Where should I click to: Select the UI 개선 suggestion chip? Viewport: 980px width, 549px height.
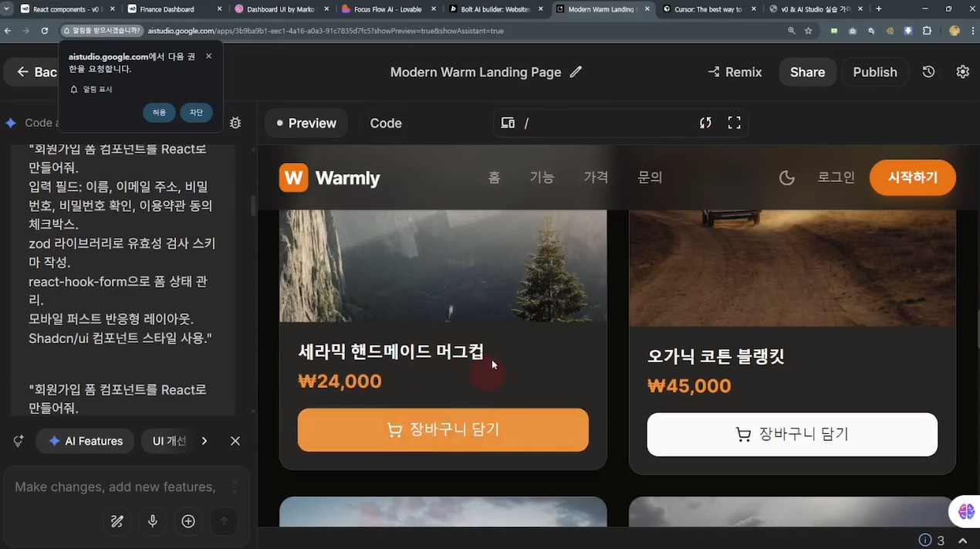(x=169, y=441)
